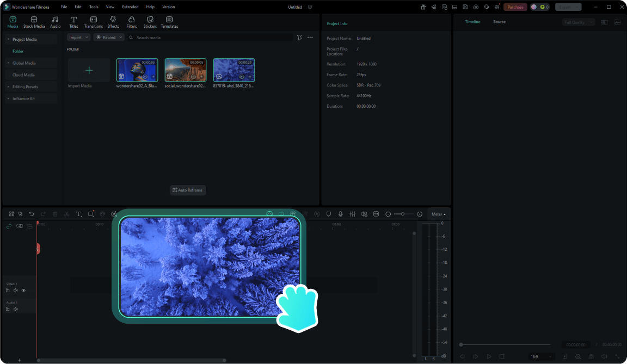Click the Effects icon in the media bar
Image resolution: width=627 pixels, height=364 pixels.
(113, 22)
